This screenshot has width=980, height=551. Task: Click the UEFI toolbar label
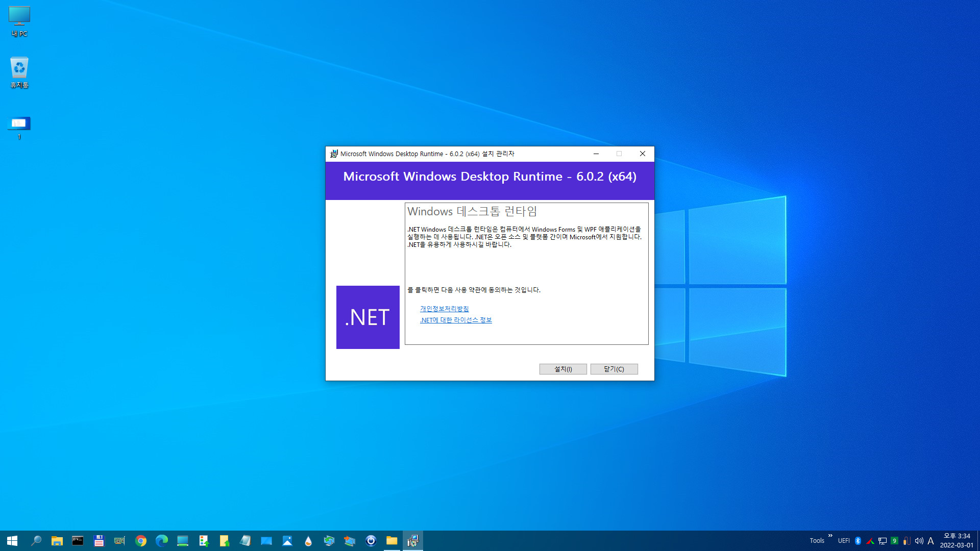[x=844, y=541]
